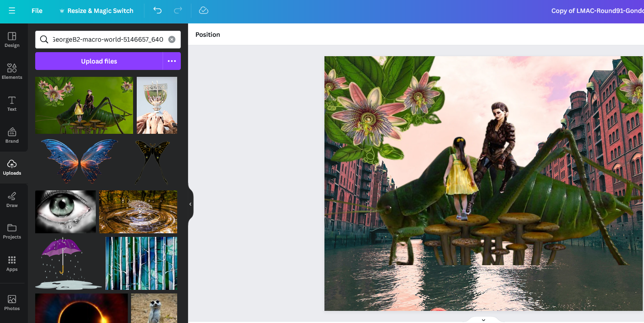Open the Photos panel
644x323 pixels.
[x=12, y=303]
